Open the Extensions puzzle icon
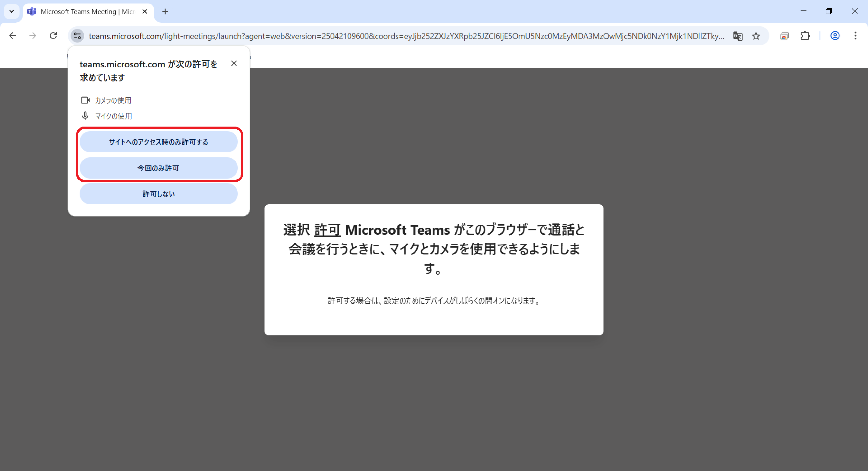 pos(805,36)
